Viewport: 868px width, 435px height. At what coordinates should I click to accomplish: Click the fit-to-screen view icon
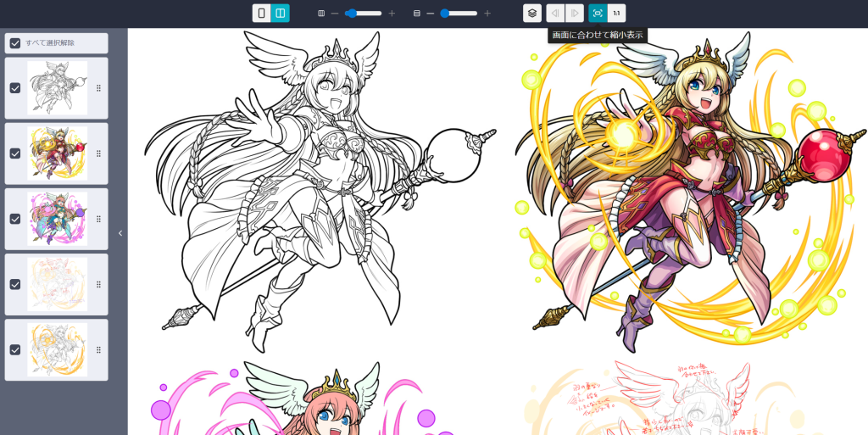598,14
